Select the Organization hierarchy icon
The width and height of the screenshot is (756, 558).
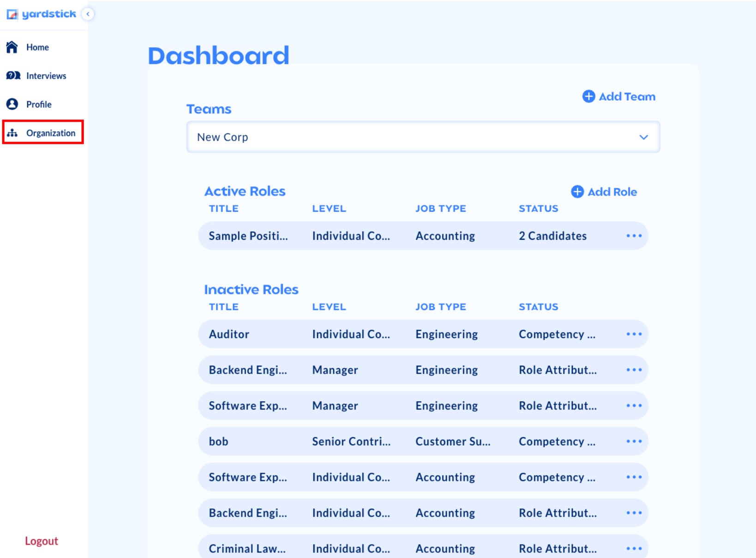12,133
